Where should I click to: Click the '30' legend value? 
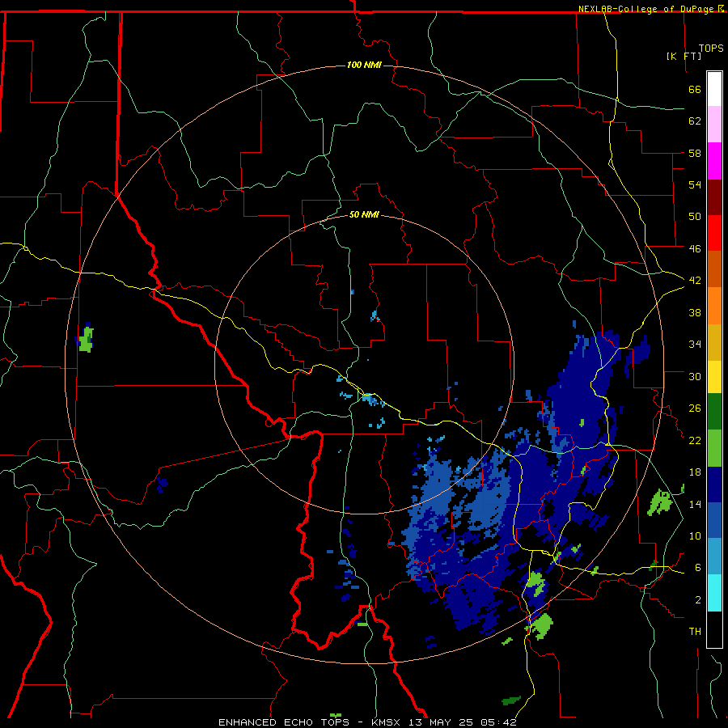tap(695, 376)
